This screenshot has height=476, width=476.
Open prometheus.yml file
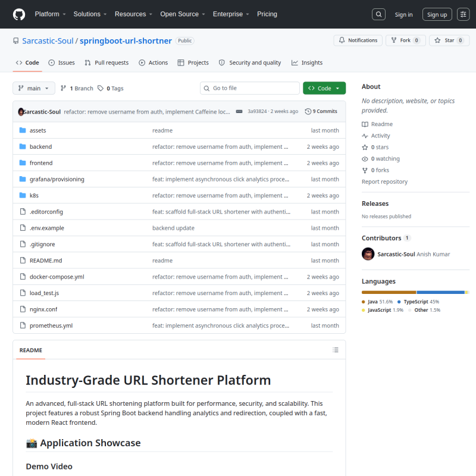pyautogui.click(x=51, y=325)
